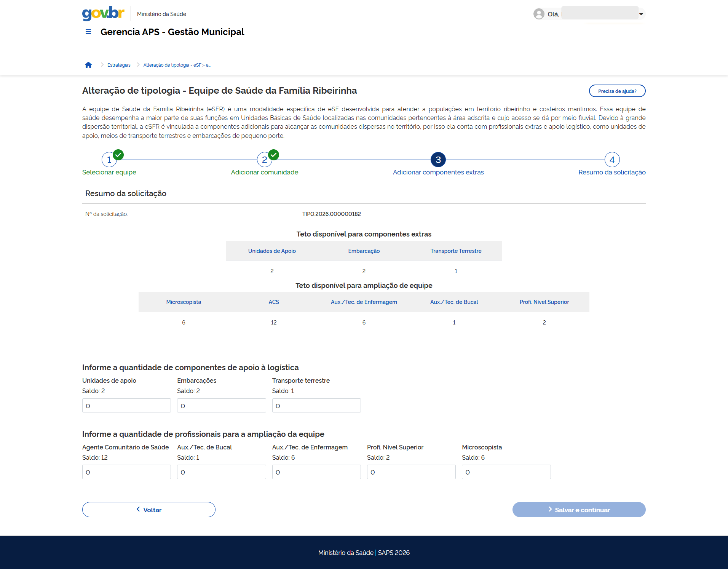Focus the Unidades de apoio input field

(x=126, y=406)
